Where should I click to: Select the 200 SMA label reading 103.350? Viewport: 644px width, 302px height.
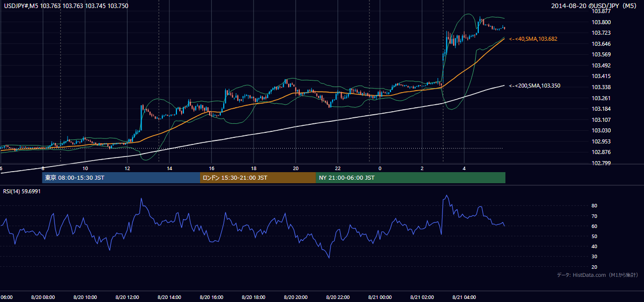pos(535,86)
